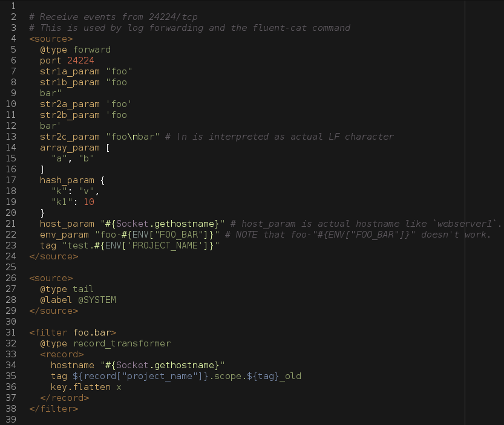Click the closing </source> tag on line 24

point(54,257)
